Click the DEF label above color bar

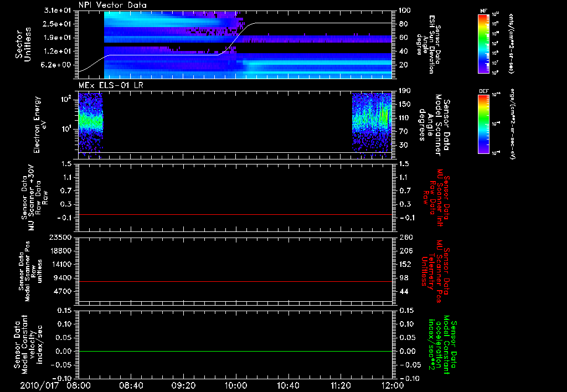pos(483,91)
